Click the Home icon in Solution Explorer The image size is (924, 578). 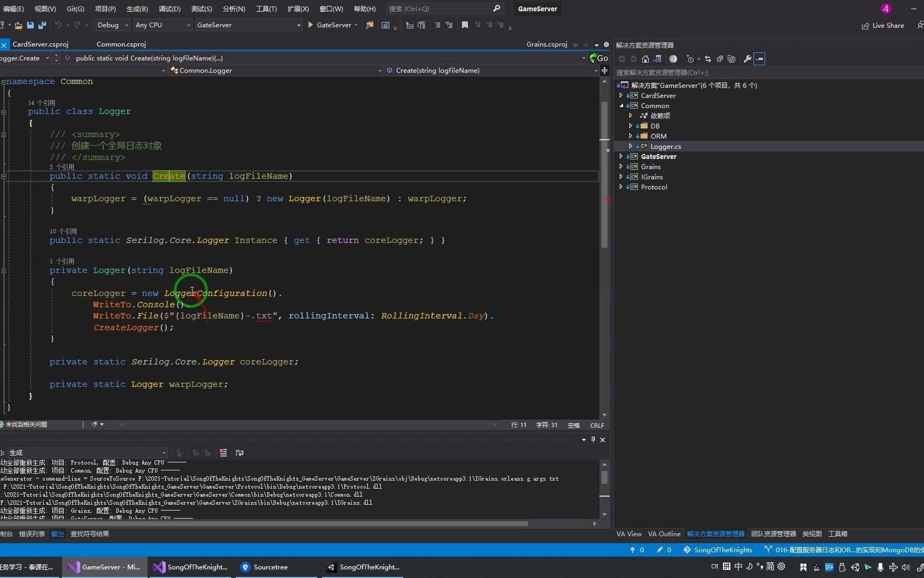click(645, 59)
